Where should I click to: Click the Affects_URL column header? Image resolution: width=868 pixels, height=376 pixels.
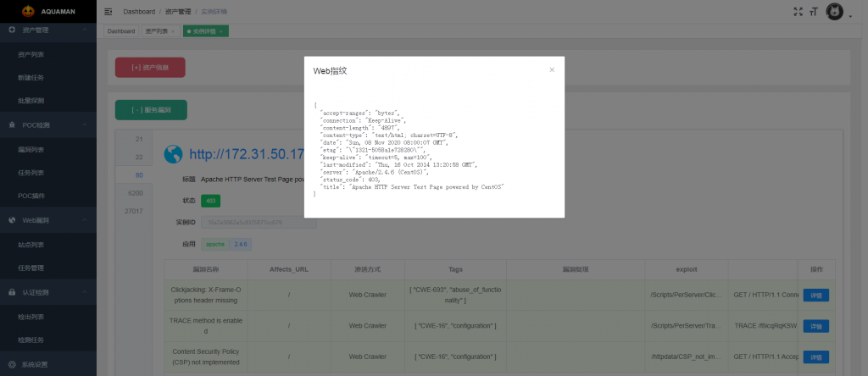pos(289,270)
